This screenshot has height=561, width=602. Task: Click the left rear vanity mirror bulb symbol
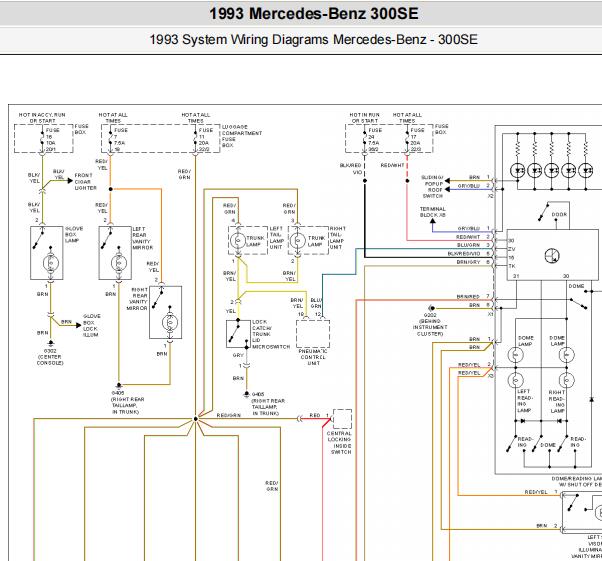point(119,263)
